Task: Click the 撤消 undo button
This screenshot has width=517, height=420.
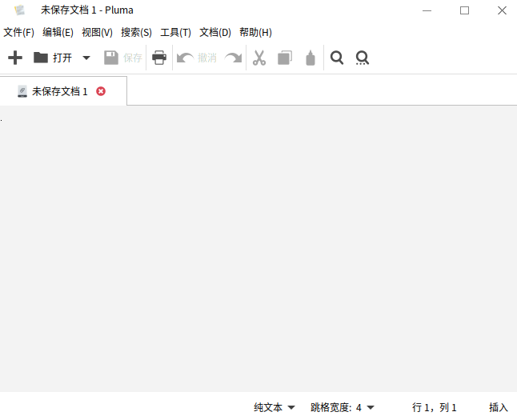Action: click(x=197, y=58)
